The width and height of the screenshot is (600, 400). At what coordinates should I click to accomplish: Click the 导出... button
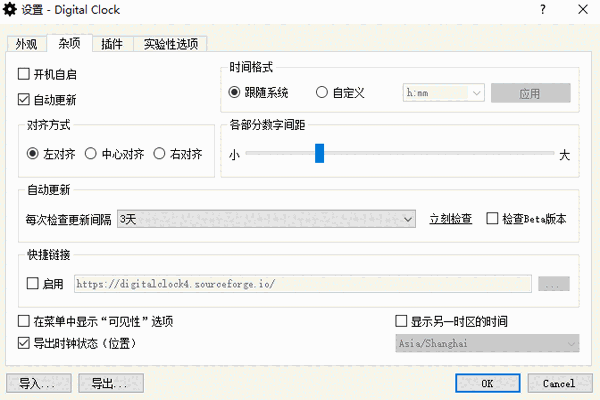(111, 383)
